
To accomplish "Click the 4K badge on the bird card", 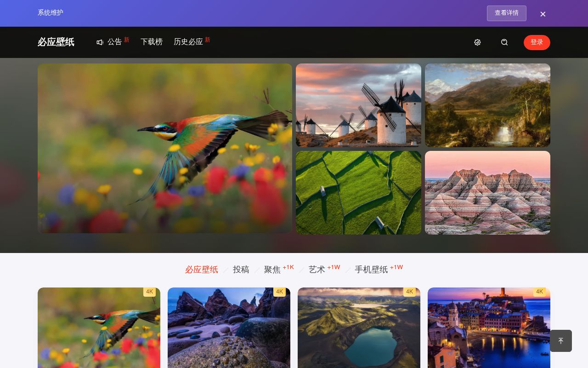I will 149,292.
